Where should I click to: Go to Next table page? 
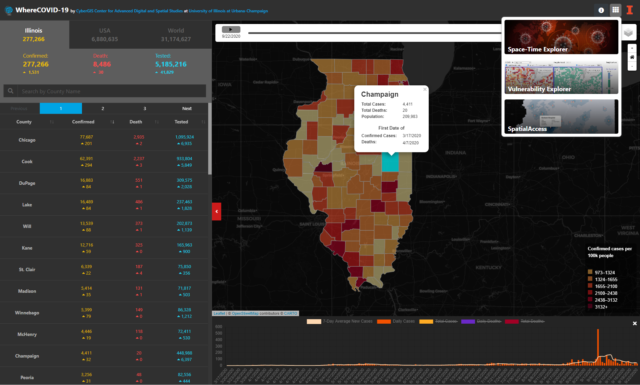click(187, 108)
